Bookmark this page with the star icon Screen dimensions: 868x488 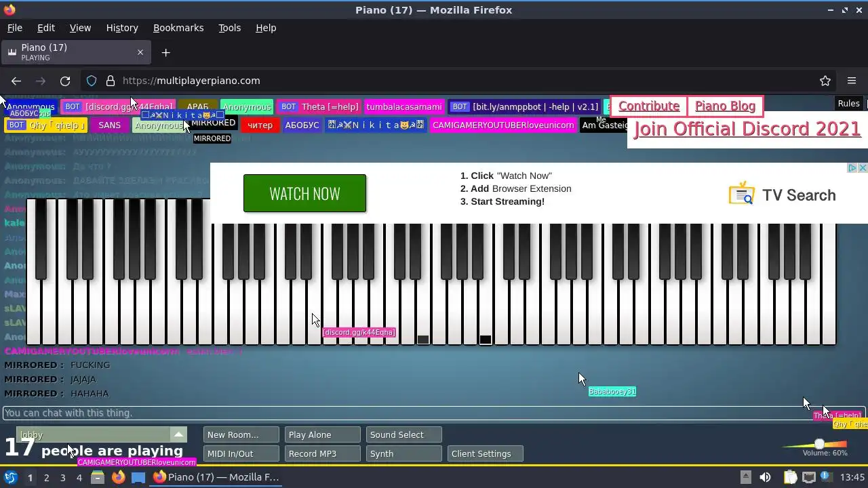(x=825, y=81)
